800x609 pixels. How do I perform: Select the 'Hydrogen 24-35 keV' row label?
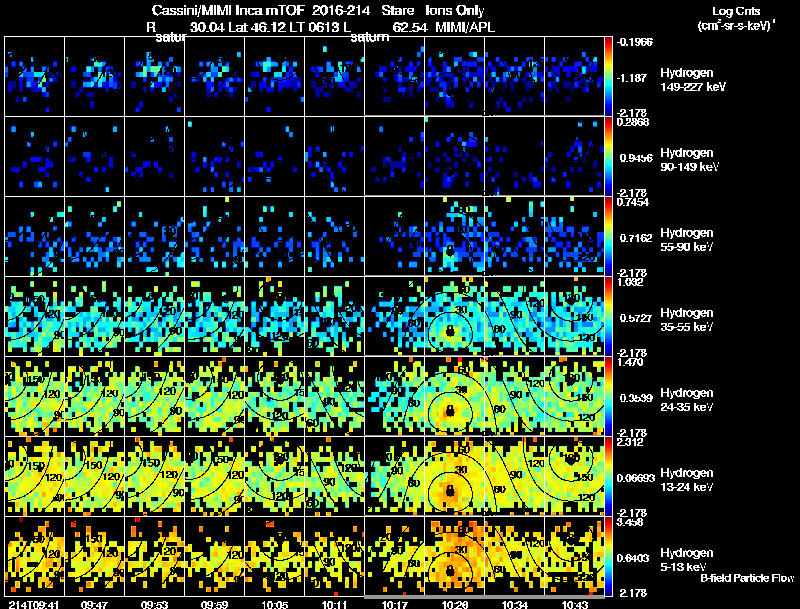687,400
